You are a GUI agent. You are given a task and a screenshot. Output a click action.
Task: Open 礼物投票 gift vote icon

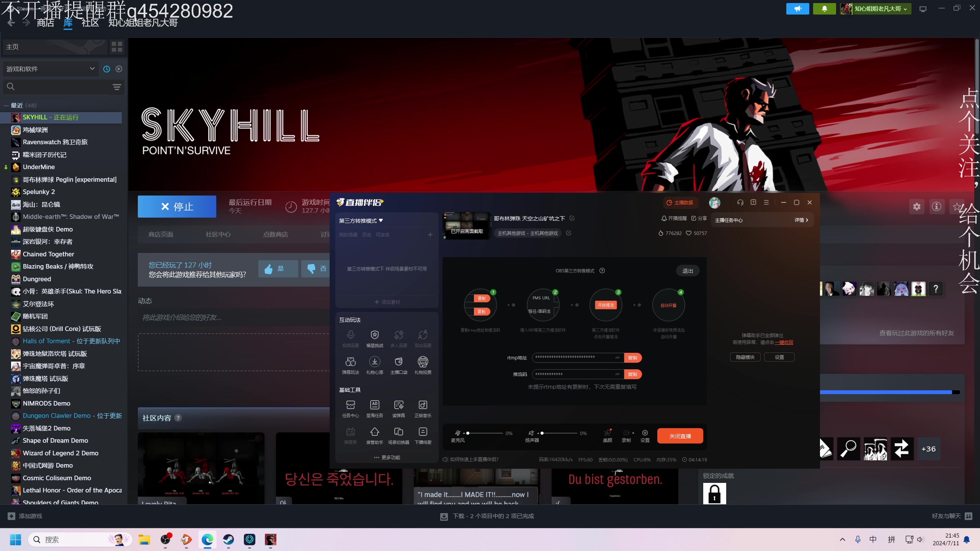[x=423, y=365]
